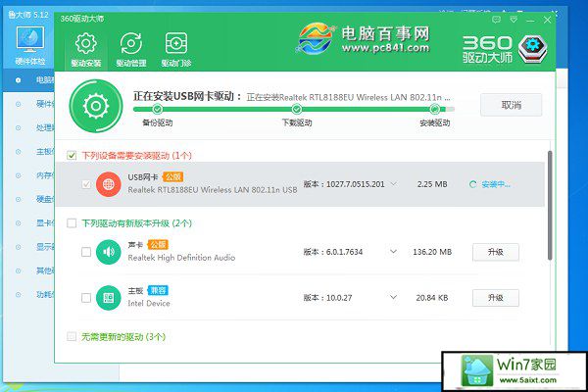Click 取消 to cancel driver installation

(x=510, y=105)
